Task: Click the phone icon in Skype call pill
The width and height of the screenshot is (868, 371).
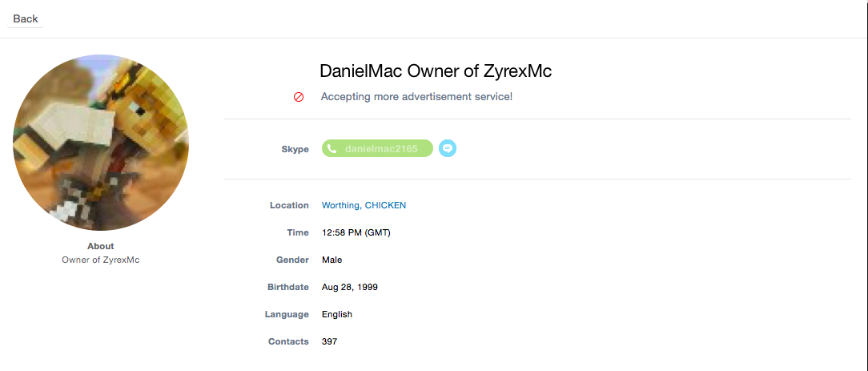Action: (x=332, y=148)
